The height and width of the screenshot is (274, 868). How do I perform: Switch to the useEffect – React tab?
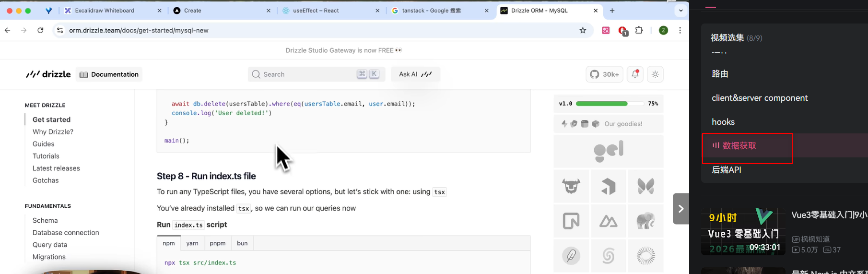coord(331,11)
